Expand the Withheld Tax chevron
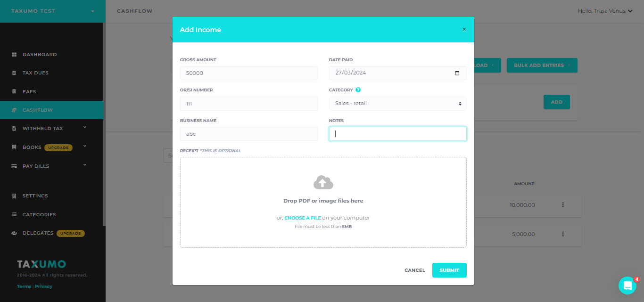 [x=85, y=127]
